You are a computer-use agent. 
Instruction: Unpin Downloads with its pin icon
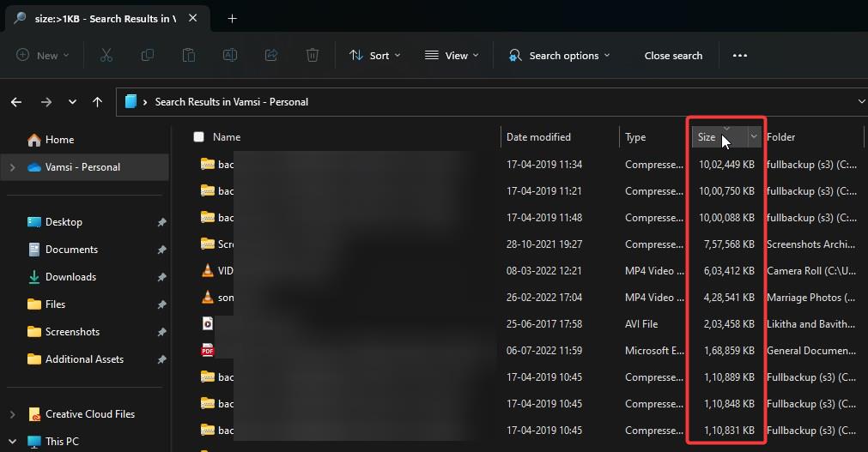point(161,277)
